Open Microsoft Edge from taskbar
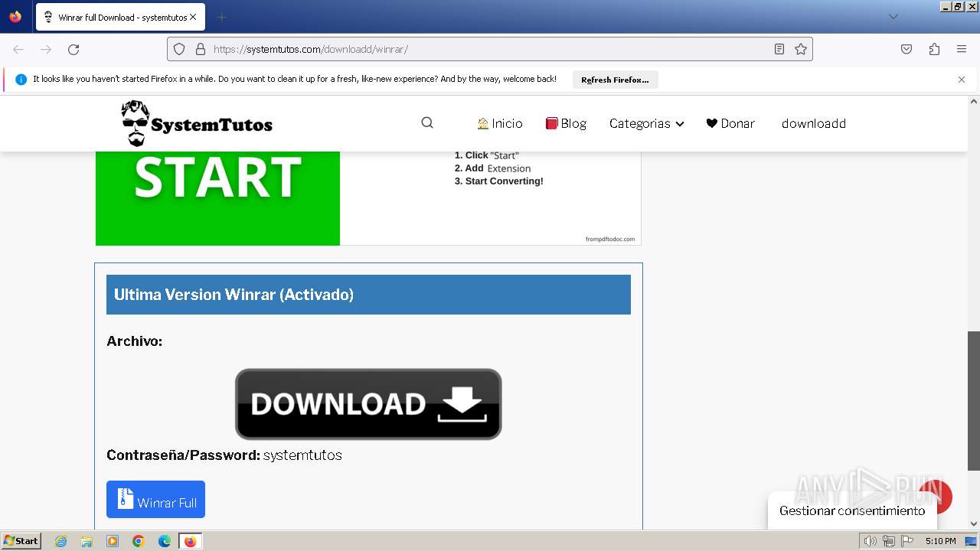Screen dimensions: 980x551 [165, 541]
